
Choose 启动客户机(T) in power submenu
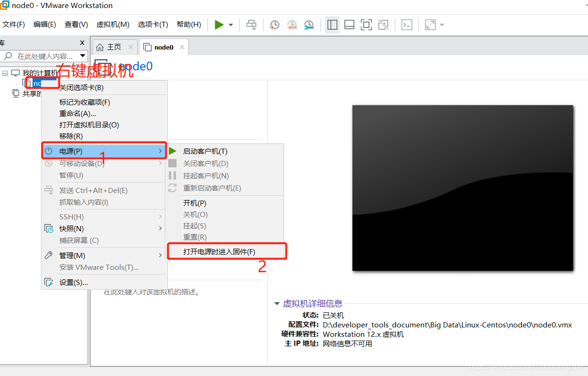click(226, 151)
